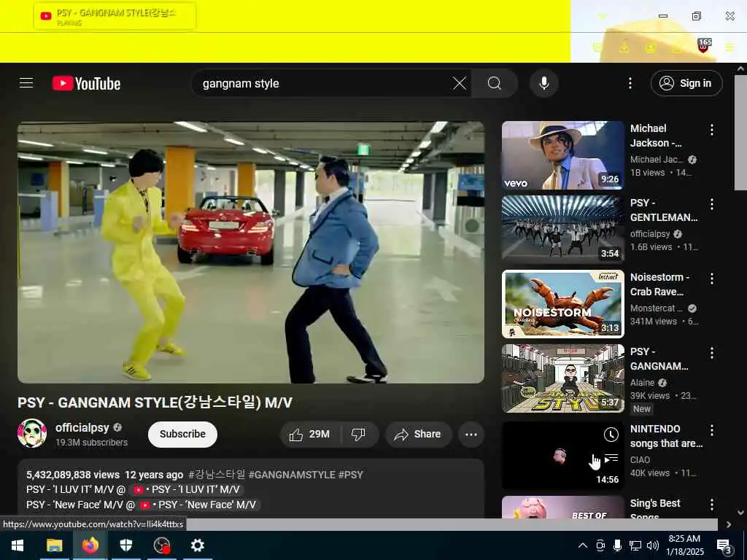The image size is (747, 560).
Task: Click the Sign in button
Action: point(686,83)
